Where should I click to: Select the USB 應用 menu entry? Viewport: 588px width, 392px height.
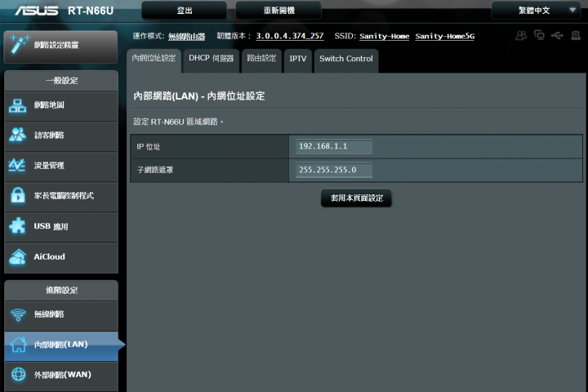coord(61,226)
